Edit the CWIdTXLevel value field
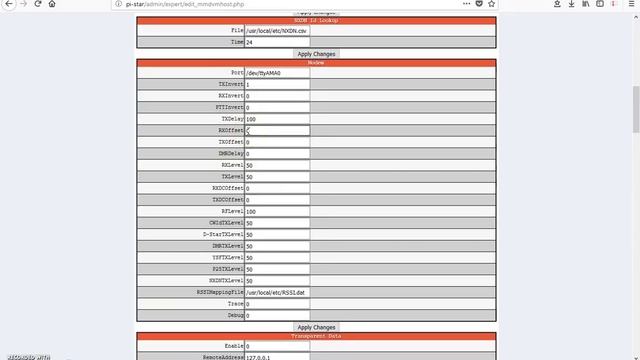Viewport: 640px width, 360px height. [277, 223]
